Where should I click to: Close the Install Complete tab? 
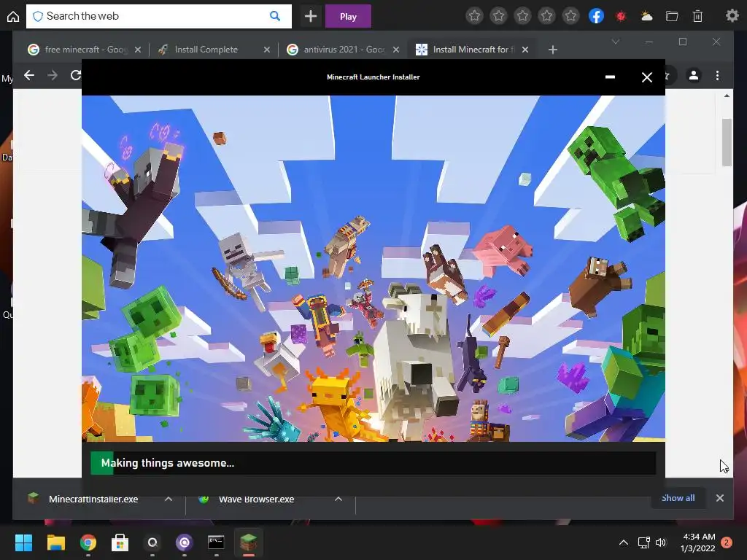click(x=267, y=50)
